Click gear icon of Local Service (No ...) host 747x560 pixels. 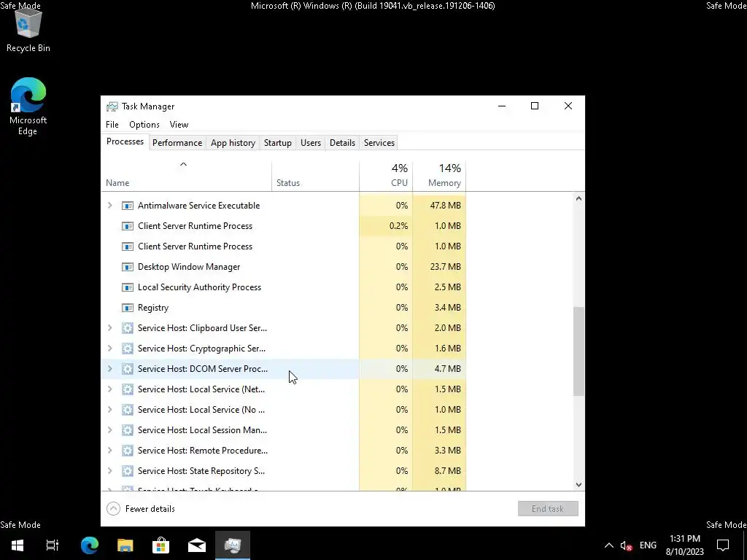click(127, 410)
